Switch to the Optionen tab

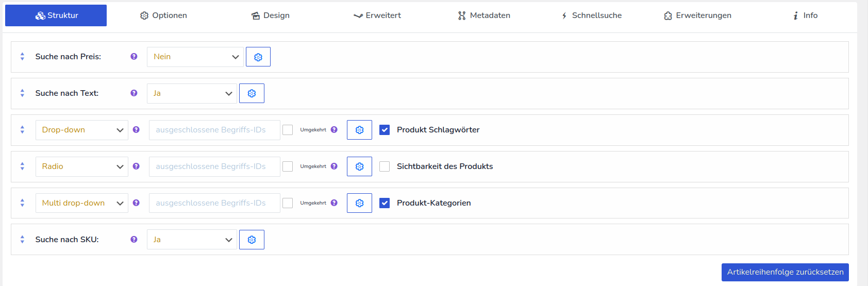click(x=163, y=15)
